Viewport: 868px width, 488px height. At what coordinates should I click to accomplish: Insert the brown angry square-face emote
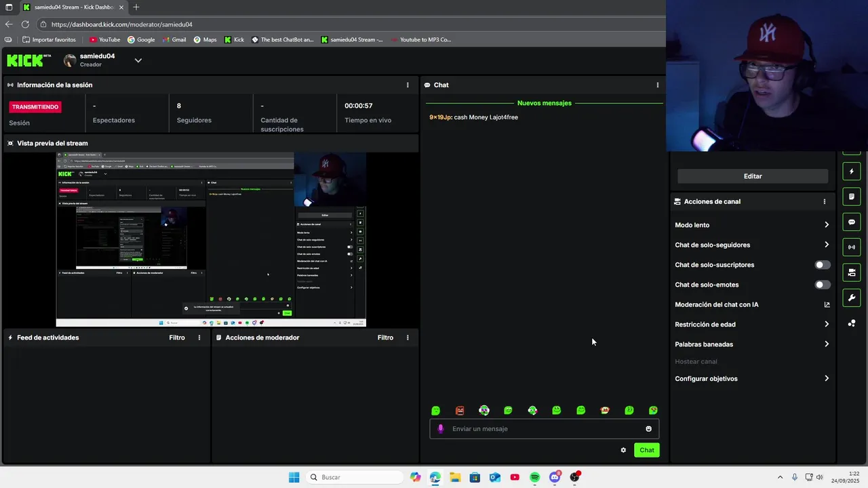coord(460,410)
